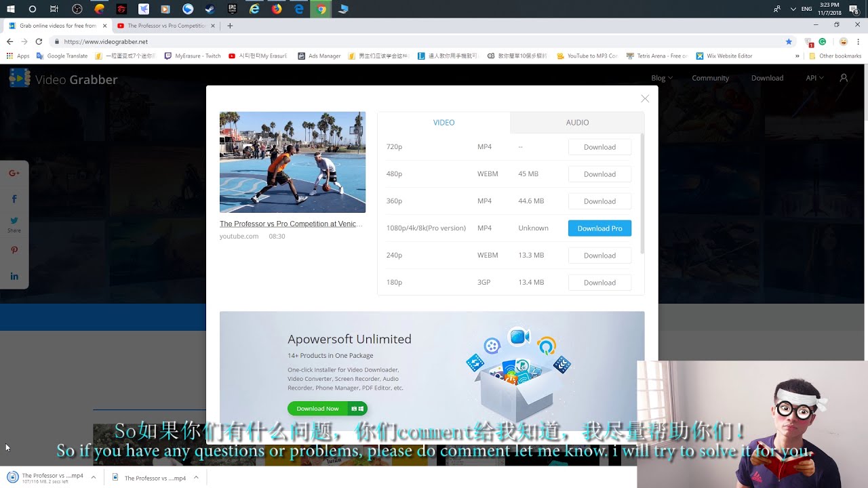This screenshot has height=488, width=868.
Task: Share the page on Pinterest
Action: click(x=14, y=250)
